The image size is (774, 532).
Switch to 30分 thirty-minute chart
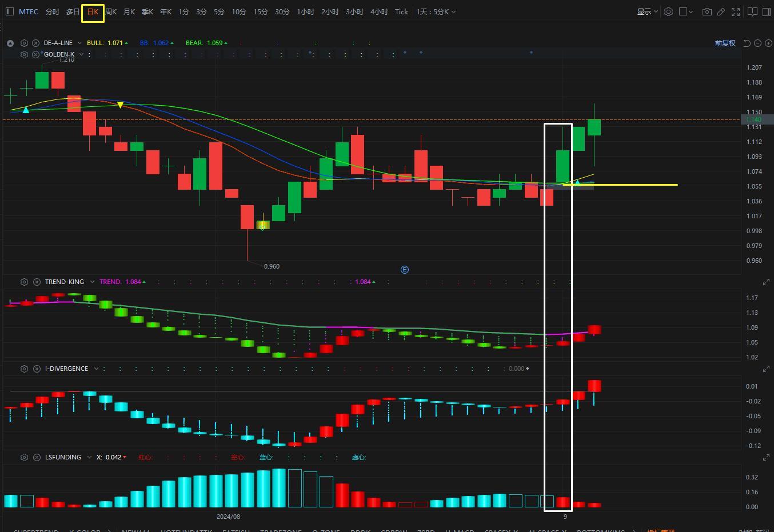click(282, 11)
